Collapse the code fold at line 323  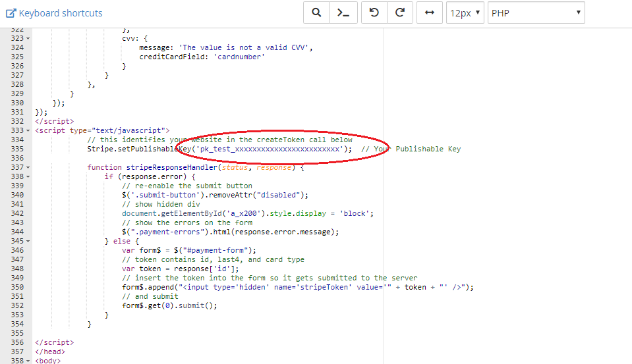coord(28,39)
